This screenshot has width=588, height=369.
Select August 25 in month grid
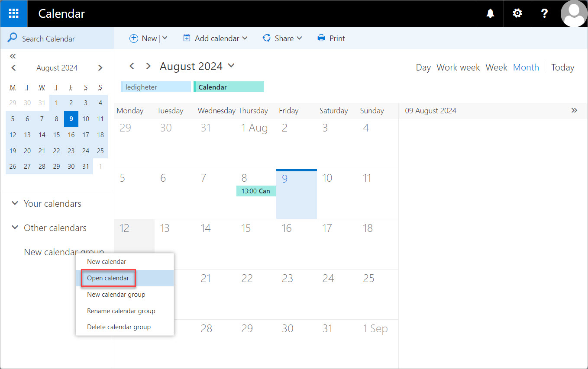click(x=378, y=294)
